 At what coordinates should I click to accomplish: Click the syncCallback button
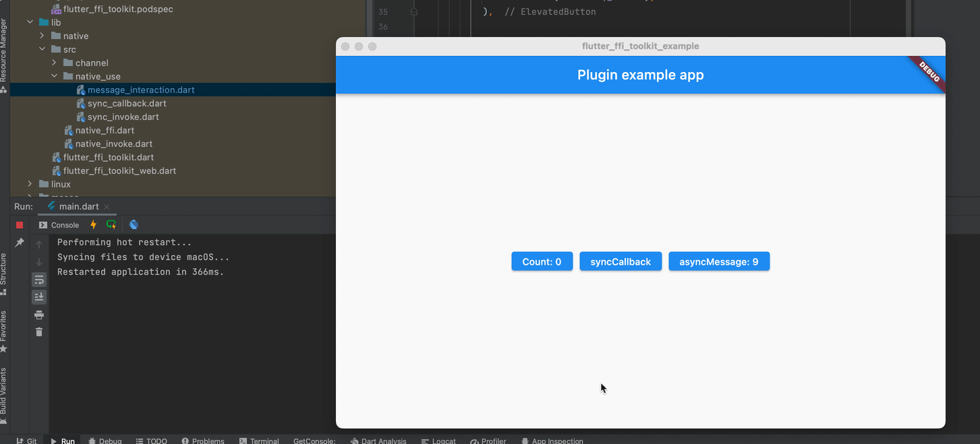tap(621, 261)
